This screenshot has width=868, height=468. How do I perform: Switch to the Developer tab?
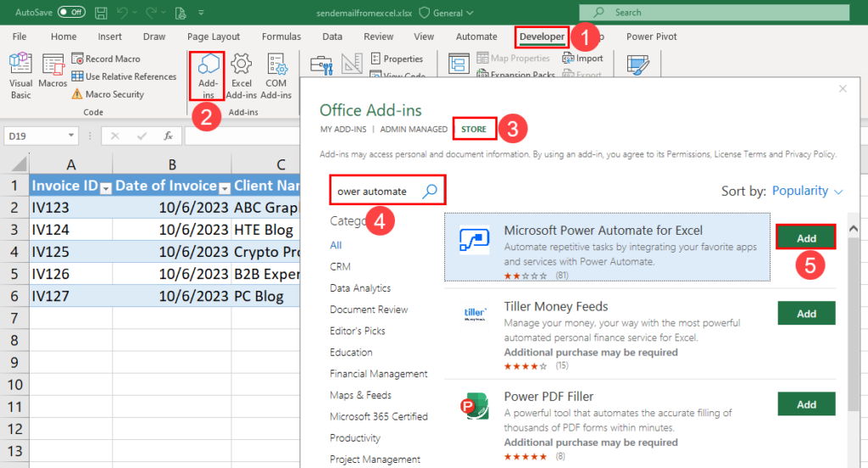(542, 36)
